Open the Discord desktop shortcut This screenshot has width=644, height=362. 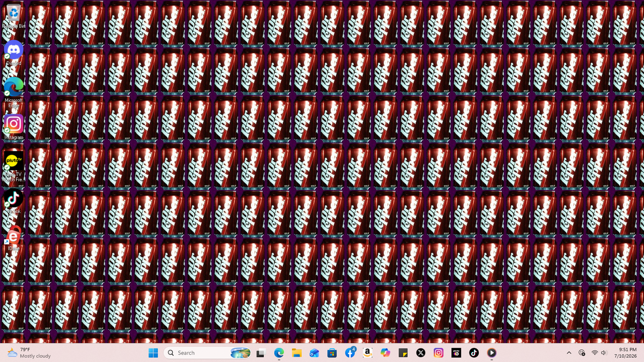[x=13, y=53]
